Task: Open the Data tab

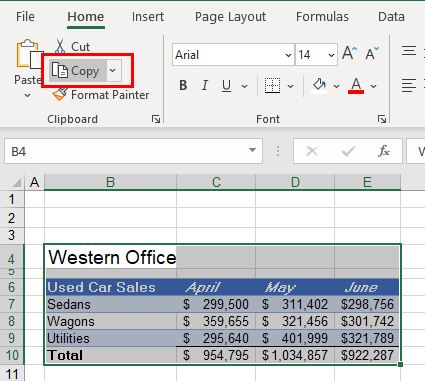Action: click(x=391, y=17)
